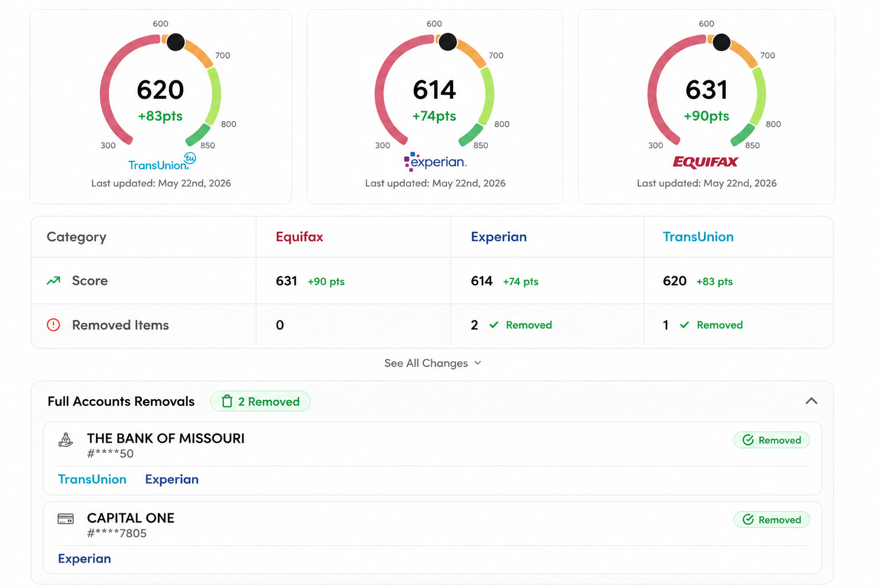Click the red alert icon beside Removed Items
This screenshot has height=588, width=882.
point(53,325)
